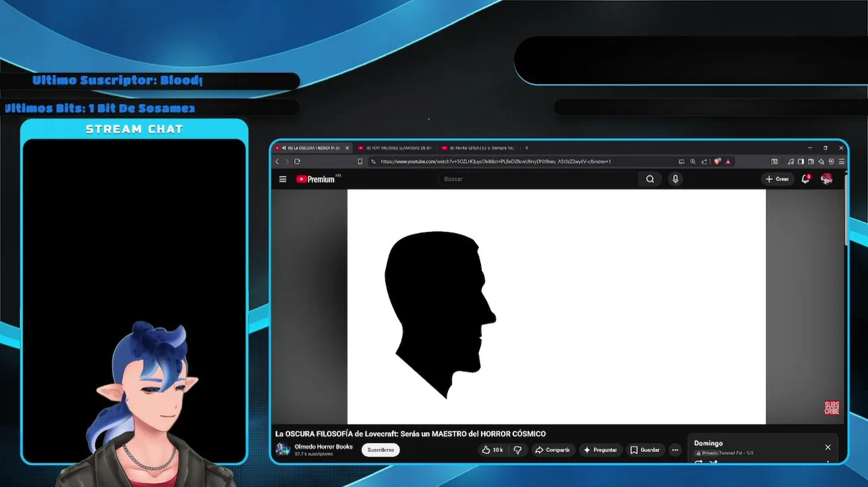Click the media control music note icon

click(x=791, y=162)
